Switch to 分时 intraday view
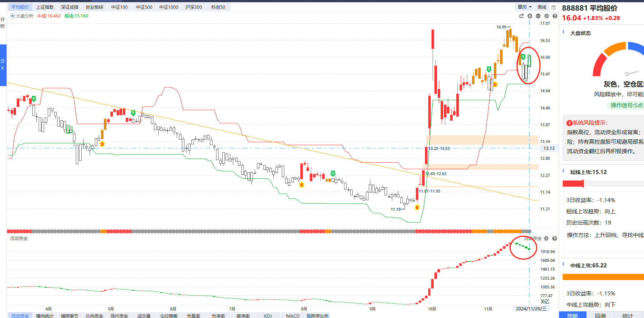 tap(3, 23)
